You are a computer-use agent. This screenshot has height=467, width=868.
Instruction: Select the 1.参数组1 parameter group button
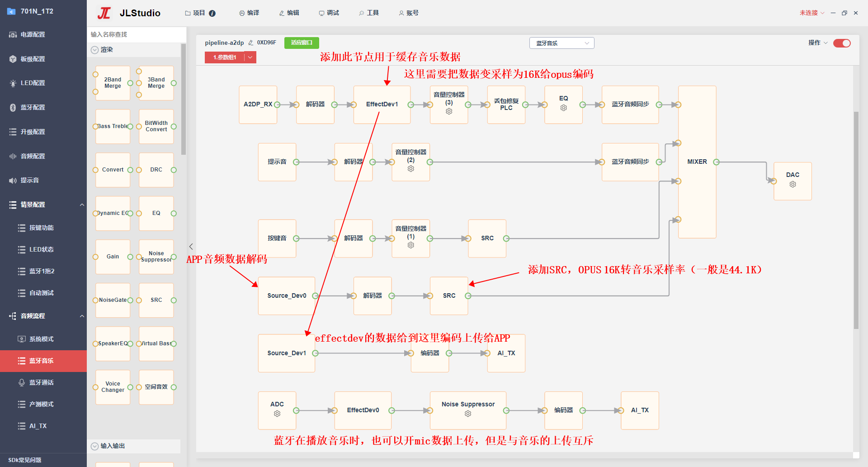225,57
